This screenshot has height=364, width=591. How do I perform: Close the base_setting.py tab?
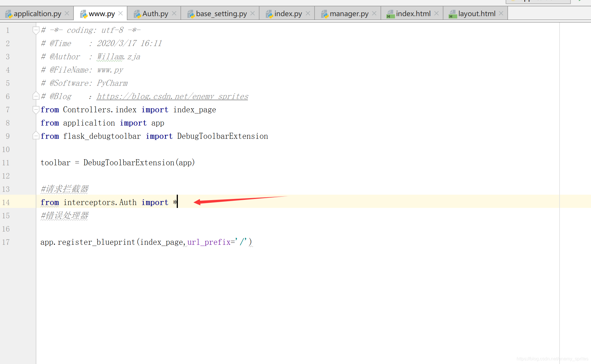pos(253,14)
